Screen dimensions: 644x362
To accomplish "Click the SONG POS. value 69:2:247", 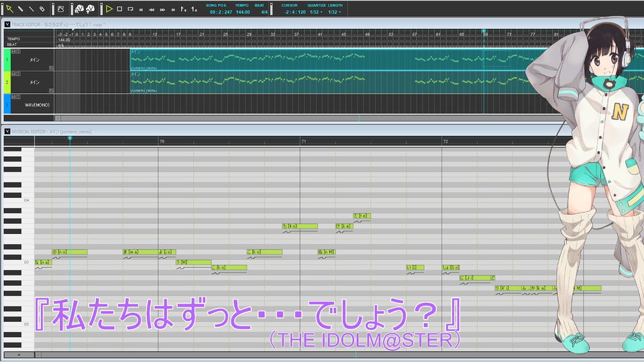I will [x=221, y=12].
